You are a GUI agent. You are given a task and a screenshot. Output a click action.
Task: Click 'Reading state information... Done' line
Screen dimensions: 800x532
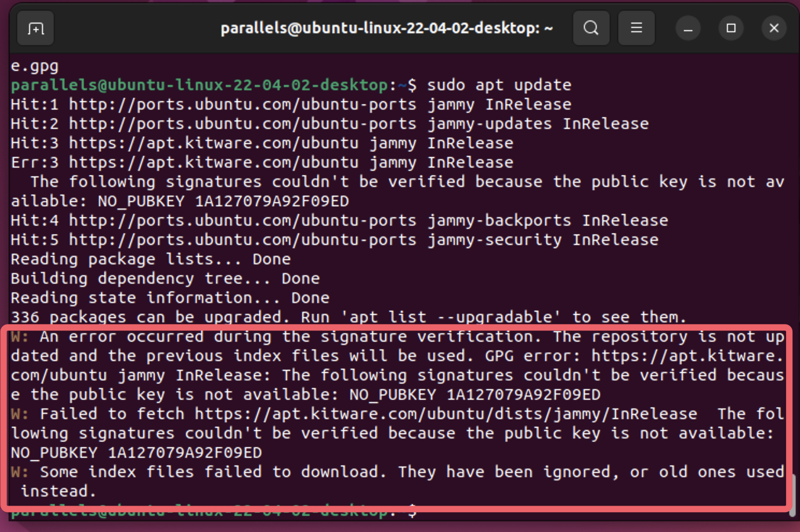(x=170, y=298)
